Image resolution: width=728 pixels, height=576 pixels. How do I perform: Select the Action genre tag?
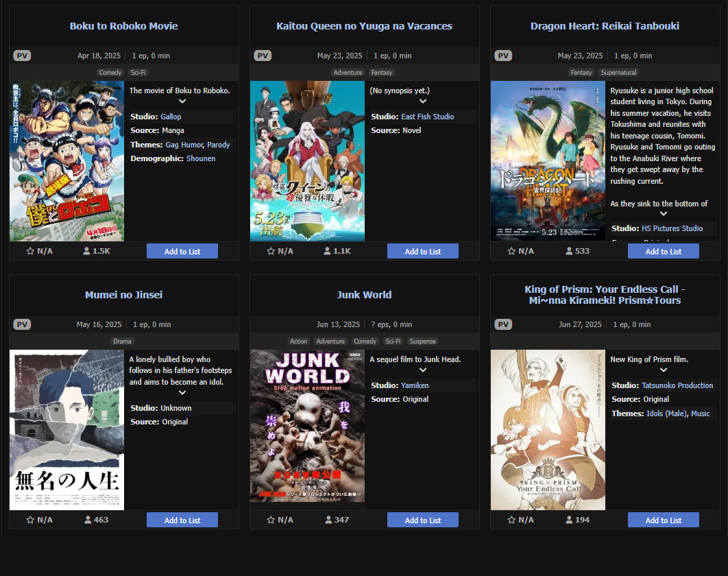point(299,341)
